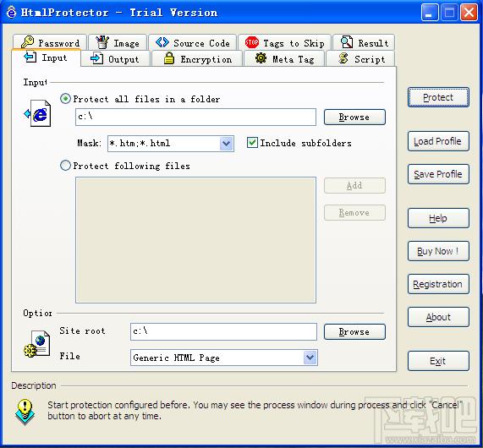Click the empty following files list box
This screenshot has height=448, width=483.
tap(195, 240)
